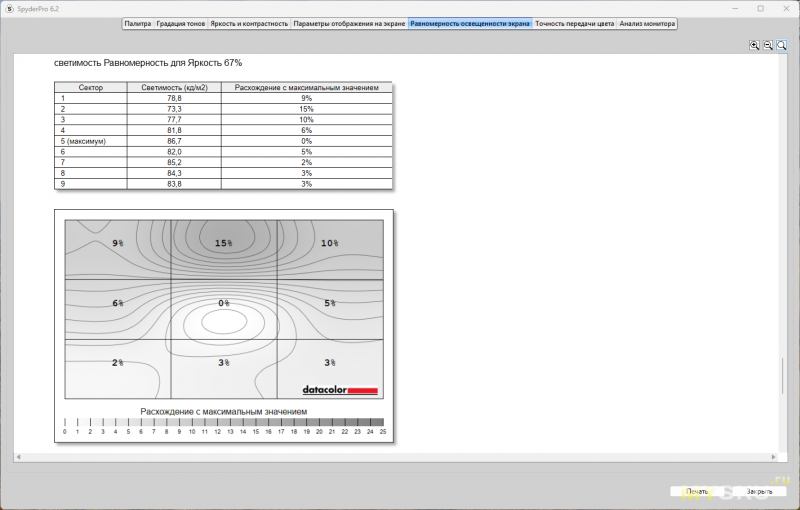This screenshot has height=510, width=800.
Task: Select the Параметры отображения на экране tab
Action: [349, 22]
